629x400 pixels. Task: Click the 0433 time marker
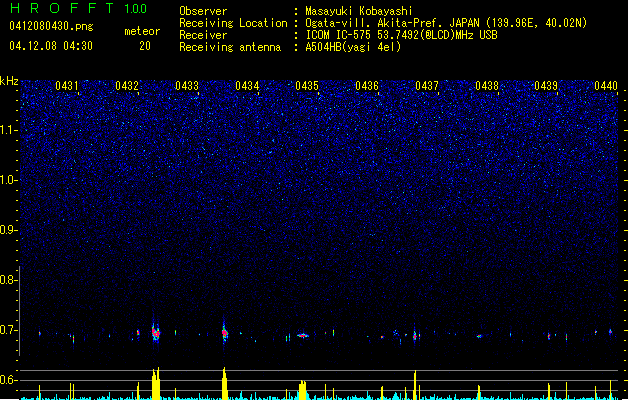pos(187,86)
